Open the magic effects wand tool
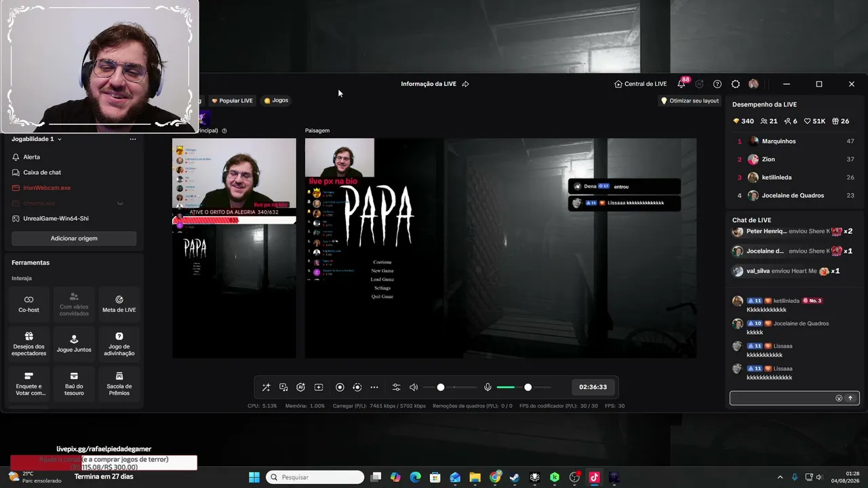The width and height of the screenshot is (868, 488). click(266, 387)
